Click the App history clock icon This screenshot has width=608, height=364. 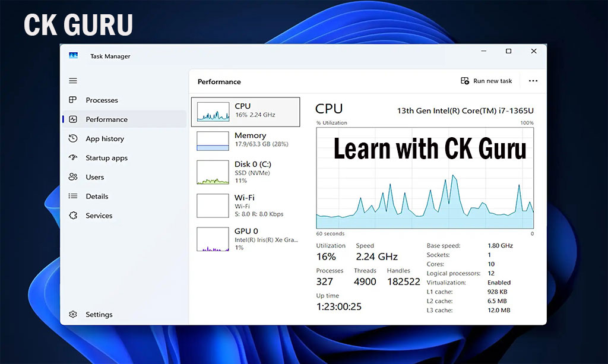(73, 138)
